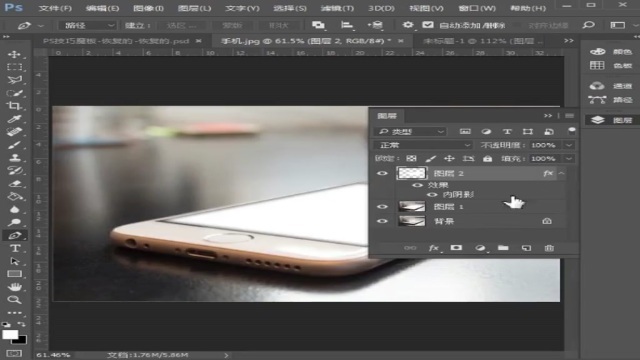The height and width of the screenshot is (360, 640).
Task: Select the Eraser tool
Action: [15, 184]
